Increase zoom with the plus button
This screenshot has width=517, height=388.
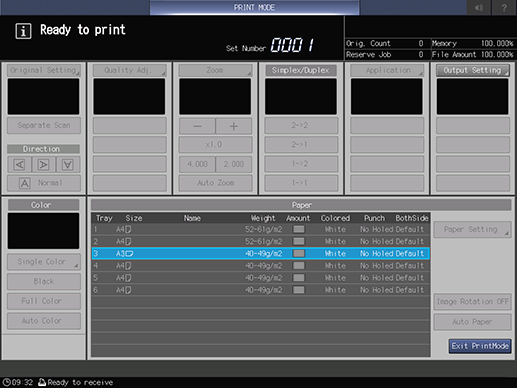234,126
